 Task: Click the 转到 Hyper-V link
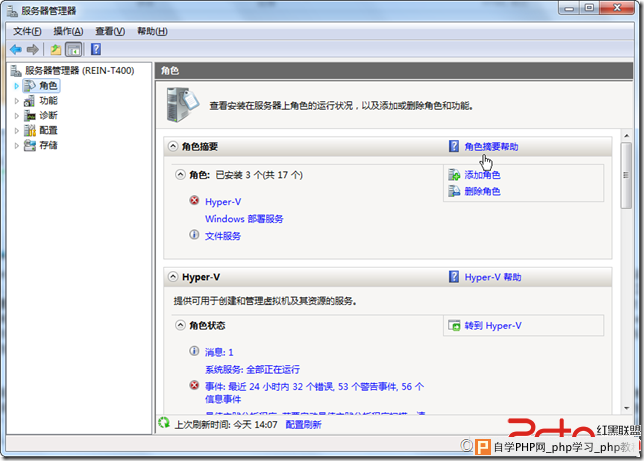pos(493,326)
